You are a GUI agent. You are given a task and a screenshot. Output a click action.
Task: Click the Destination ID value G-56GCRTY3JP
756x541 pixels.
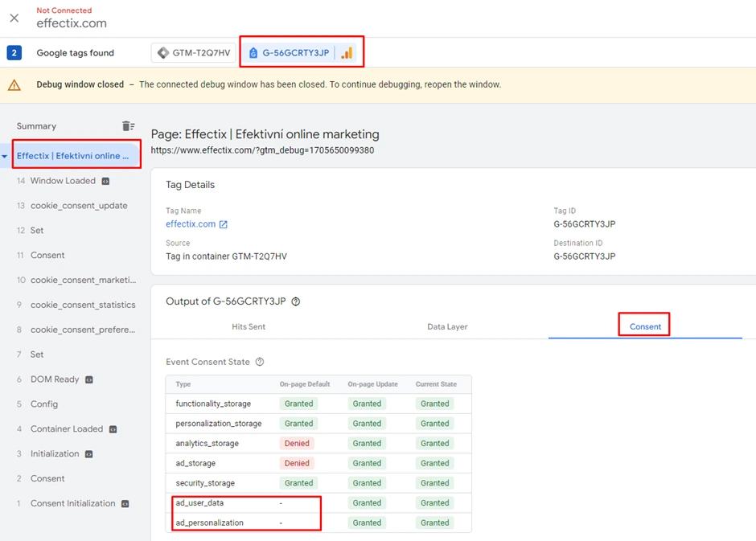click(x=585, y=256)
